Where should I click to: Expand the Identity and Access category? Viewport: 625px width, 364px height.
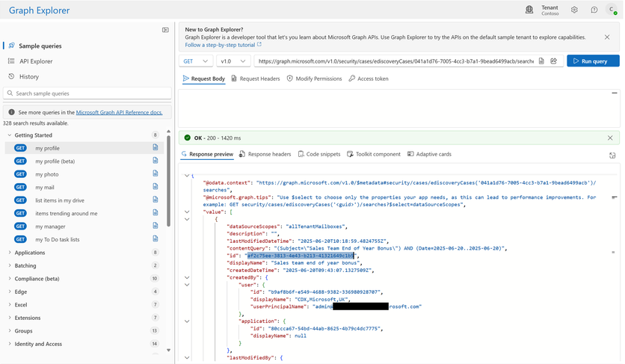pos(10,344)
